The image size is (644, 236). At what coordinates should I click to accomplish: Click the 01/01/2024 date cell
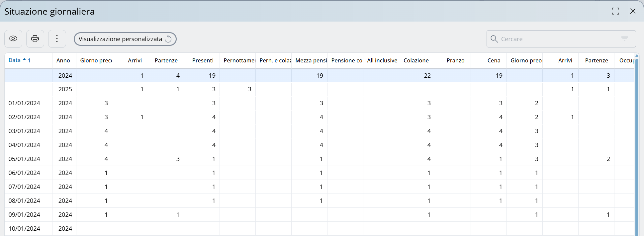tap(24, 103)
